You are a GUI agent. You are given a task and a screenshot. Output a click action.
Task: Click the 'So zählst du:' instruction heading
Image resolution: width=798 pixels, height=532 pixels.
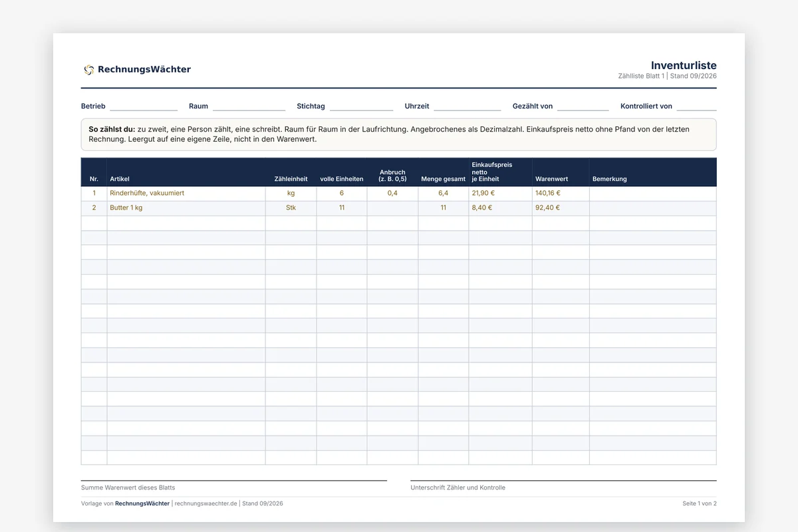[112, 129]
